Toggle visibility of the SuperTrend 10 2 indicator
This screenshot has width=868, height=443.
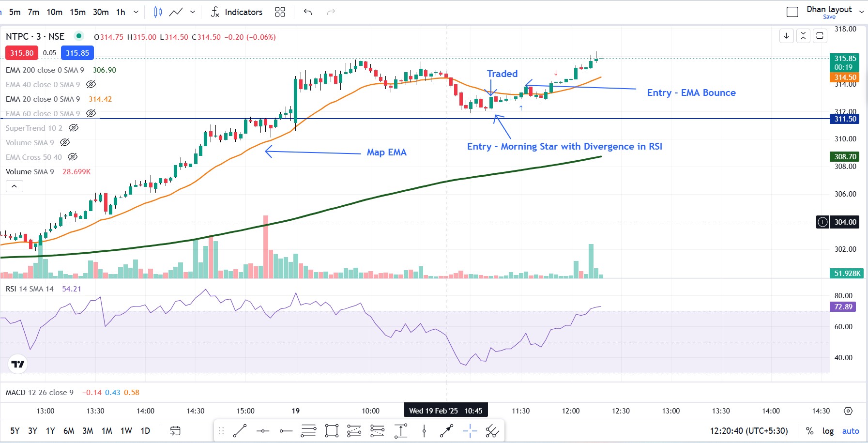point(74,128)
